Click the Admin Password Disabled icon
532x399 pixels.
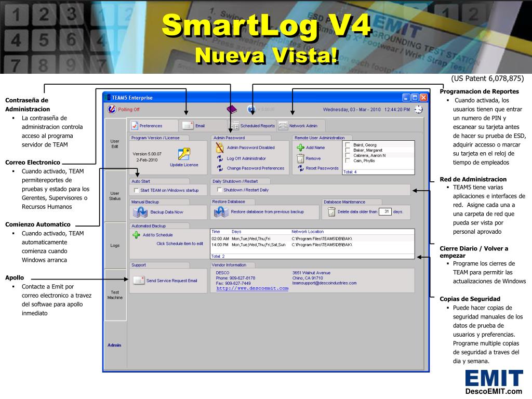click(x=220, y=148)
